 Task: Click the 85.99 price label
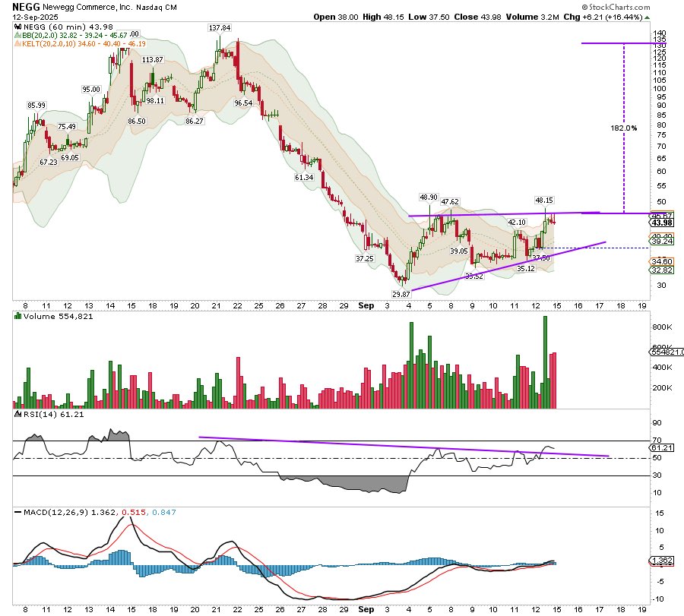36,105
